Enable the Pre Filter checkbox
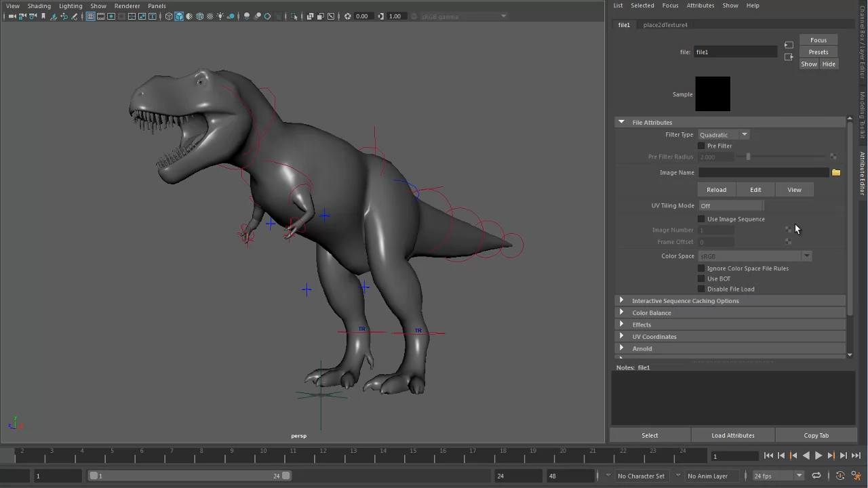868x488 pixels. [x=701, y=146]
